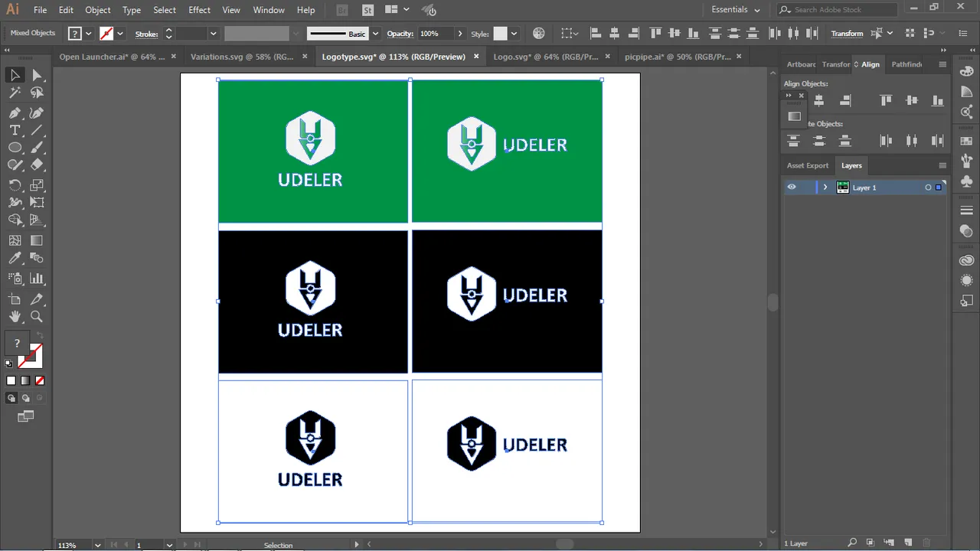Screen dimensions: 980x551
Task: Click vertical distribute center in Align panel
Action: [x=819, y=141]
